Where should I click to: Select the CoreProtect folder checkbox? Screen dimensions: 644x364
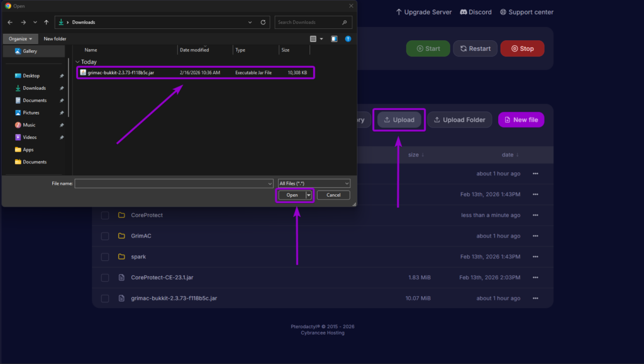[104, 214]
